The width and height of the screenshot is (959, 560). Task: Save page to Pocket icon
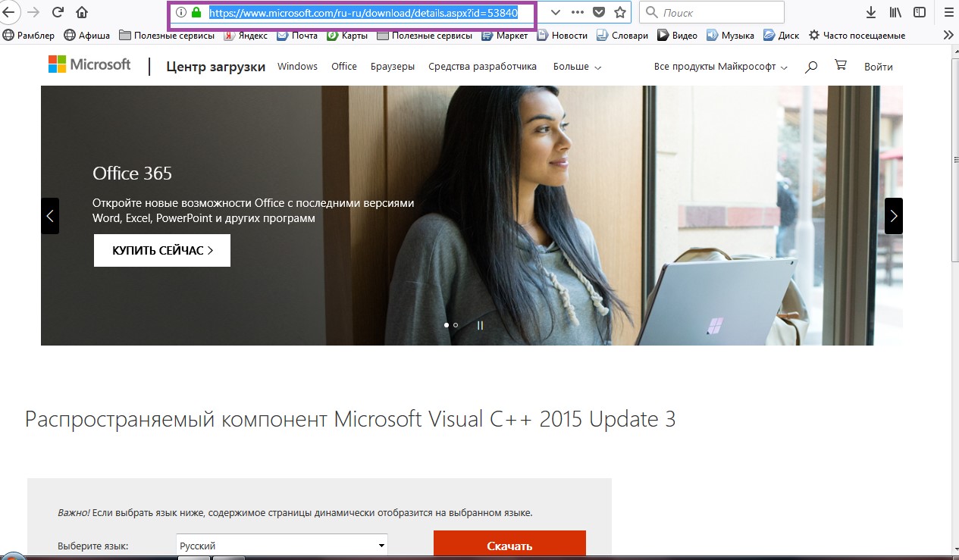click(599, 12)
